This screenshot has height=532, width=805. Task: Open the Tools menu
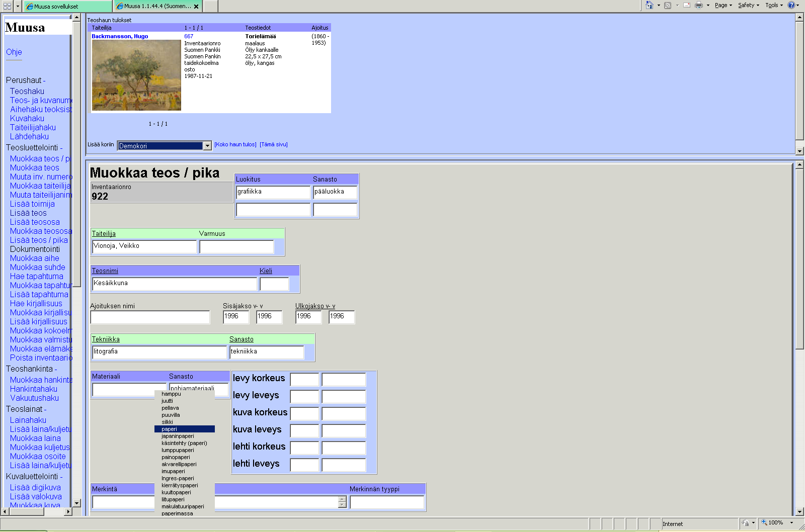774,6
